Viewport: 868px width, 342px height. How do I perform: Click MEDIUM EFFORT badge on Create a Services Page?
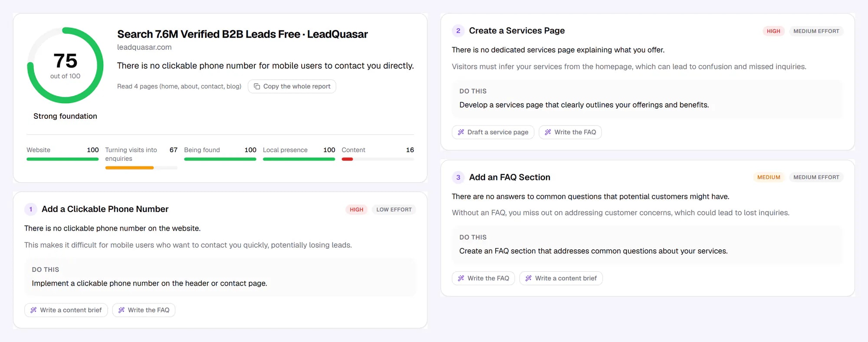(x=816, y=31)
